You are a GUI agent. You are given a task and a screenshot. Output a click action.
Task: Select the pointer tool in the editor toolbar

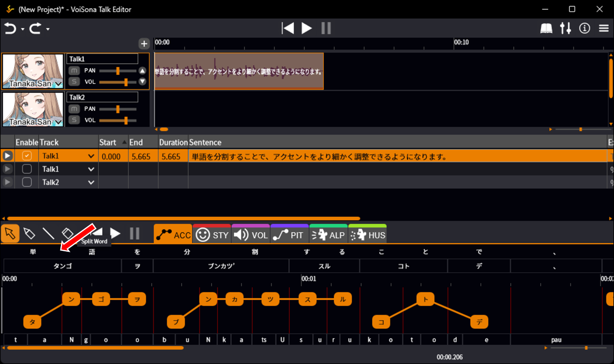pos(10,234)
